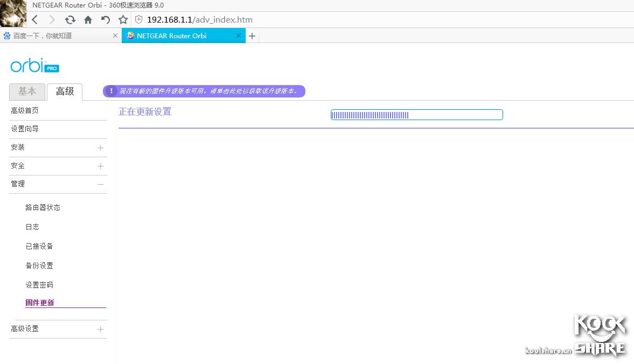
Task: Click the Baidu paw tab favicon
Action: (7, 36)
